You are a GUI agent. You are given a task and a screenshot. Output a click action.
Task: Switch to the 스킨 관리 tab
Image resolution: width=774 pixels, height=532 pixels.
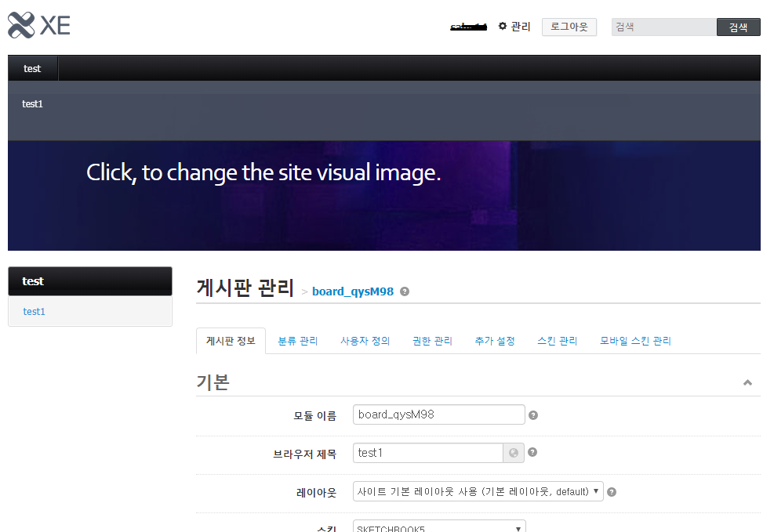coord(558,341)
